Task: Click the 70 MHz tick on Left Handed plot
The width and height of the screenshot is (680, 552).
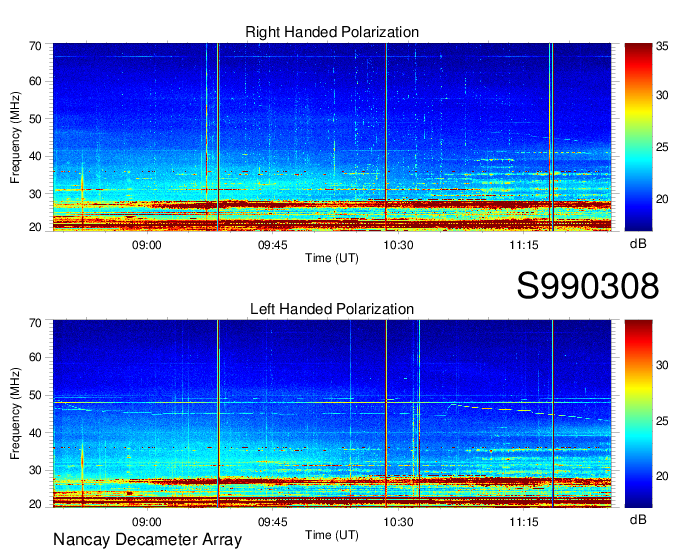Action: click(35, 323)
